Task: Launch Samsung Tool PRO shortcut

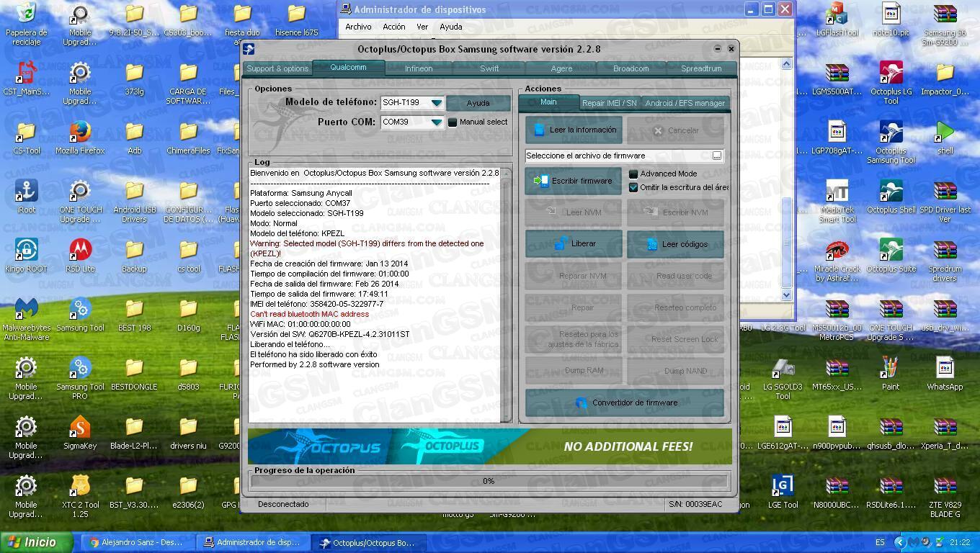Action: pos(80,378)
